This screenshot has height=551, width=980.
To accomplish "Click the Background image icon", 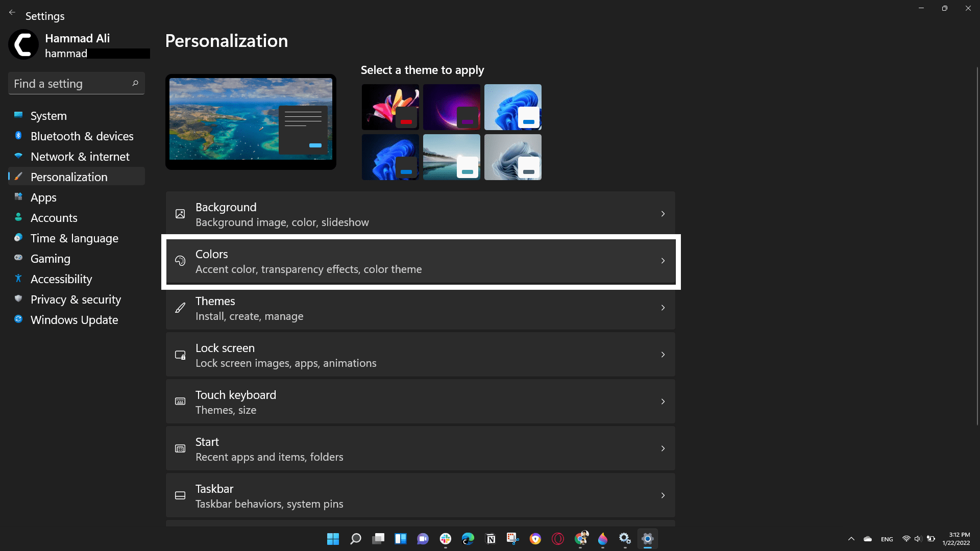I will point(180,214).
